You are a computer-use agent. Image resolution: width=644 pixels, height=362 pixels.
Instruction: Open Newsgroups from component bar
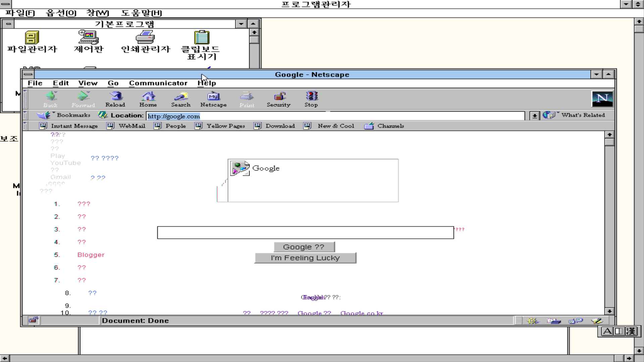tap(576, 321)
